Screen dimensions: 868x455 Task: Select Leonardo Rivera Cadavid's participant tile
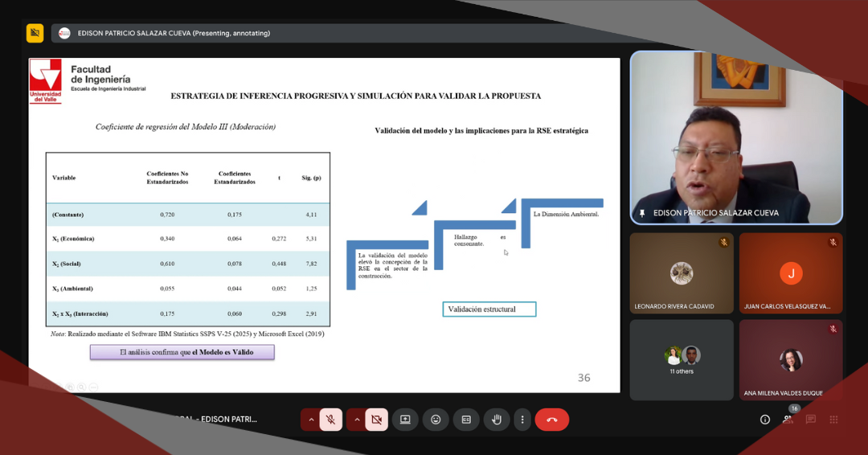coord(681,273)
